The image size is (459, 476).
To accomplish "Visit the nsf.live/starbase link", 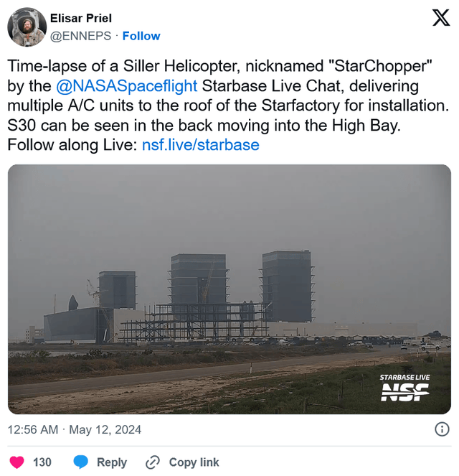I will point(200,144).
